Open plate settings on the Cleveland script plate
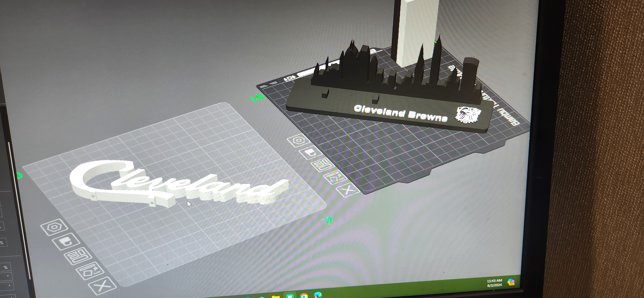 54,227
